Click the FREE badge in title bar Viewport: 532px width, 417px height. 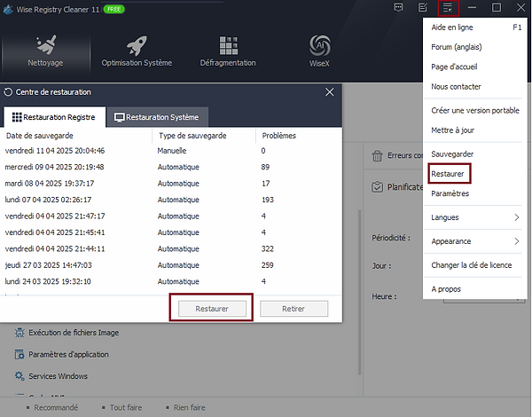[x=113, y=9]
